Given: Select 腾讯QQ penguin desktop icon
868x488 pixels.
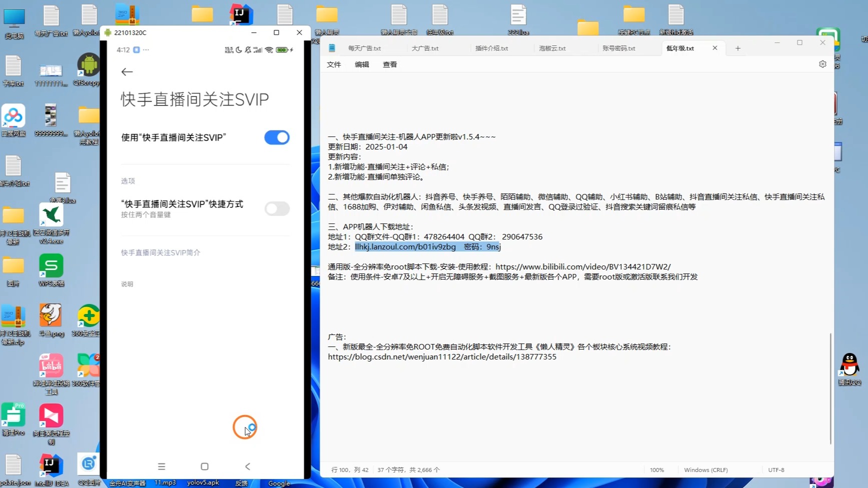Looking at the screenshot, I should (849, 369).
